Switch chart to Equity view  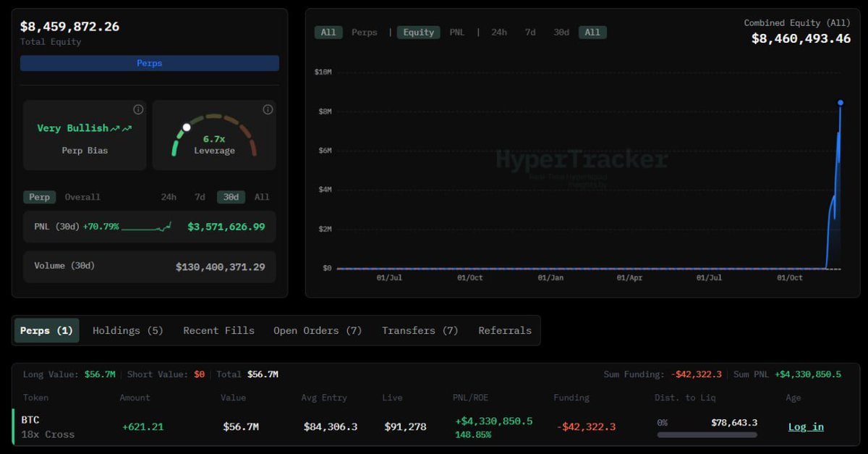click(419, 33)
